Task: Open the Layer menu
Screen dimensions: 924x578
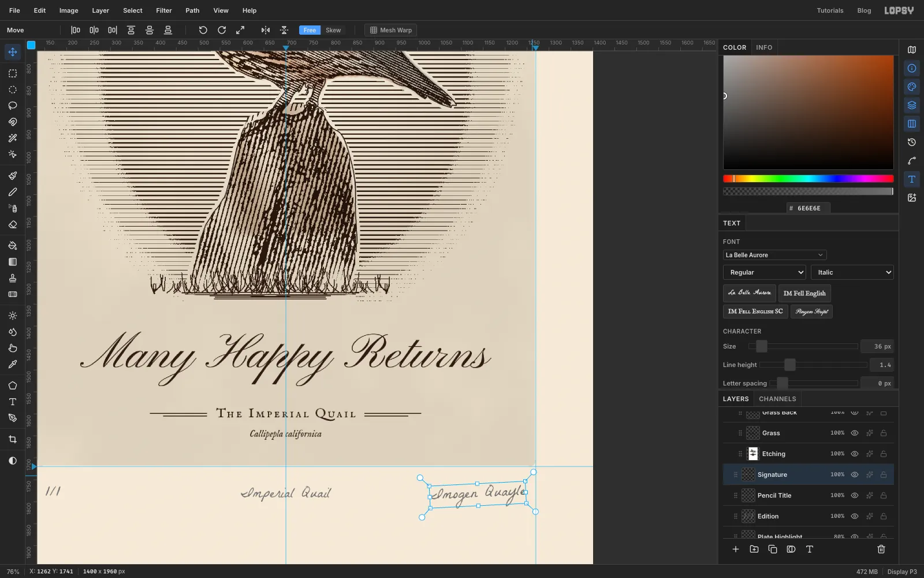Action: (100, 10)
